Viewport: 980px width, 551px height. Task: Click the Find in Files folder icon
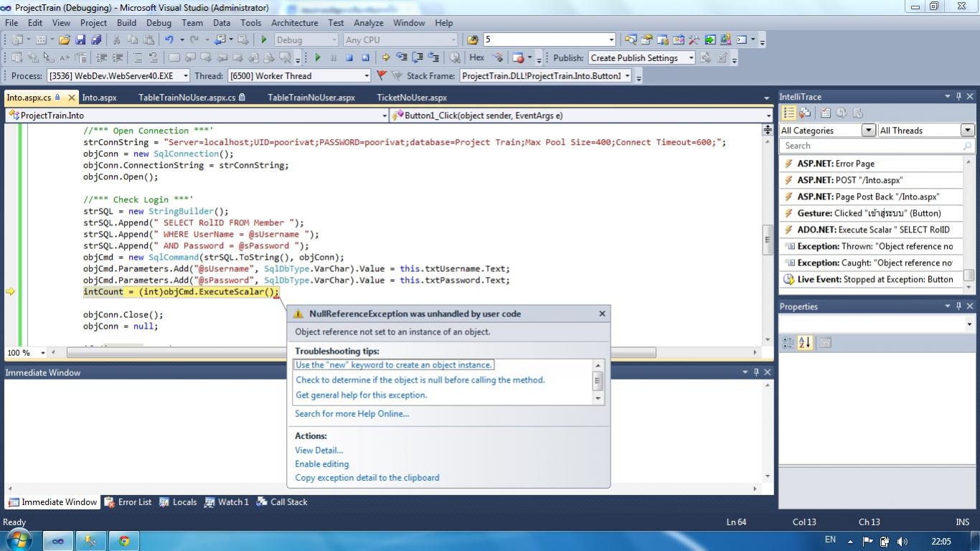[x=472, y=40]
